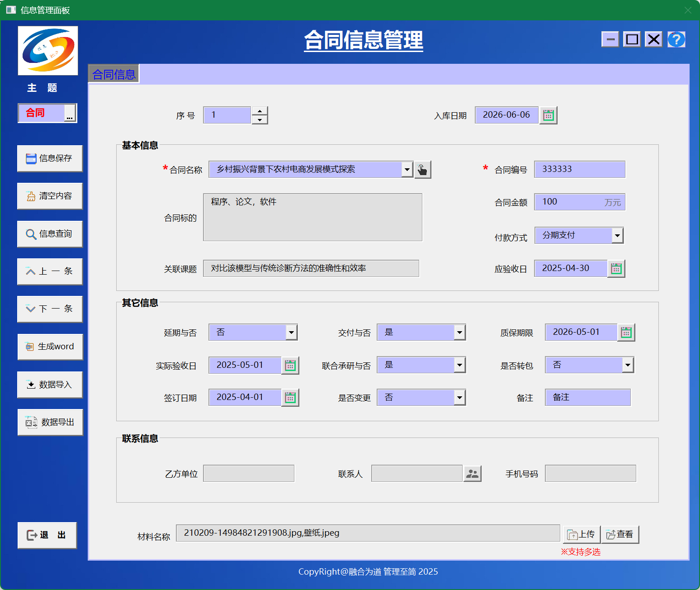Click the inner minimize button
This screenshot has height=590, width=700.
point(610,39)
